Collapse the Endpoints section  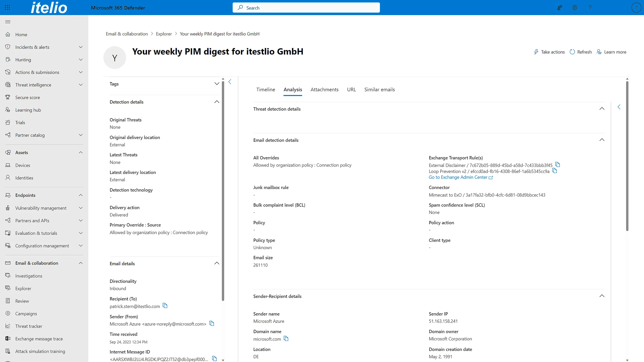81,195
